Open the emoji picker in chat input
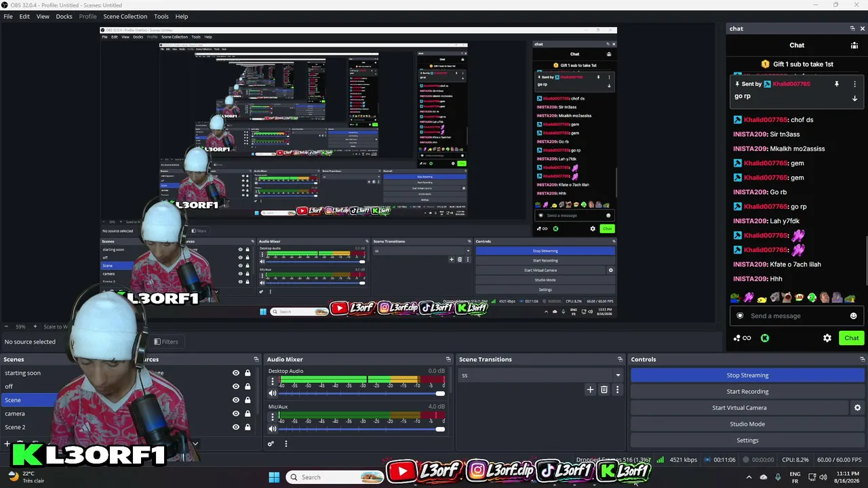The image size is (868, 488). (x=853, y=316)
